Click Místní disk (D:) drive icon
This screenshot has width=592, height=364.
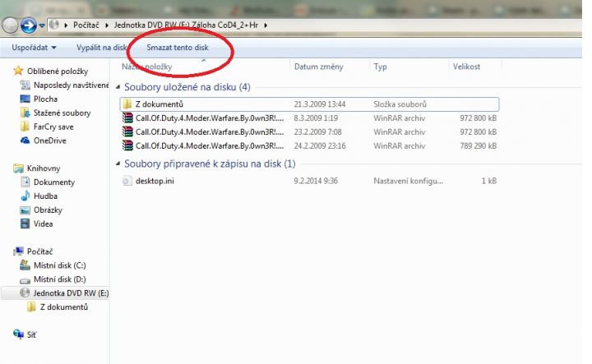(x=25, y=280)
